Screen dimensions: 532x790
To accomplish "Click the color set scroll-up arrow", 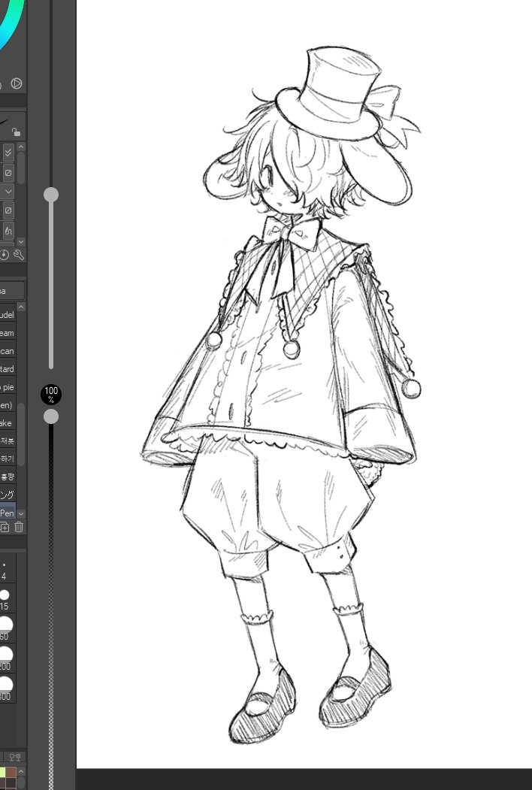I will click(20, 771).
